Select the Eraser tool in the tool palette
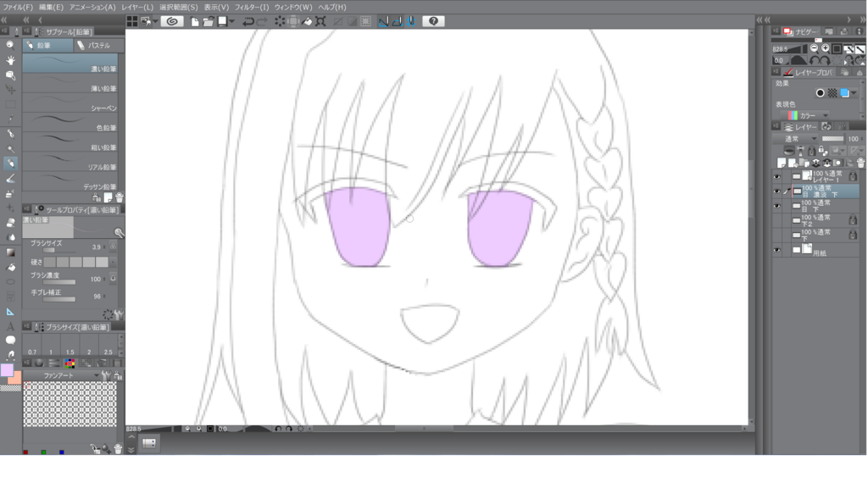The height and width of the screenshot is (488, 868). coord(10,223)
